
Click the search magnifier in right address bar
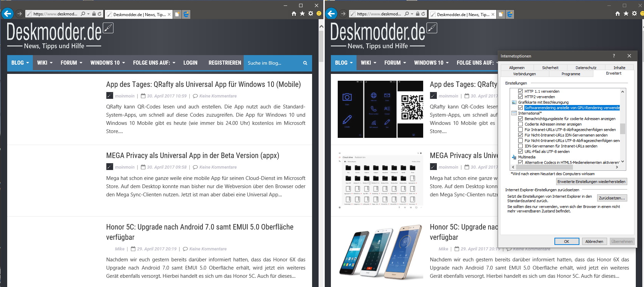coord(407,14)
